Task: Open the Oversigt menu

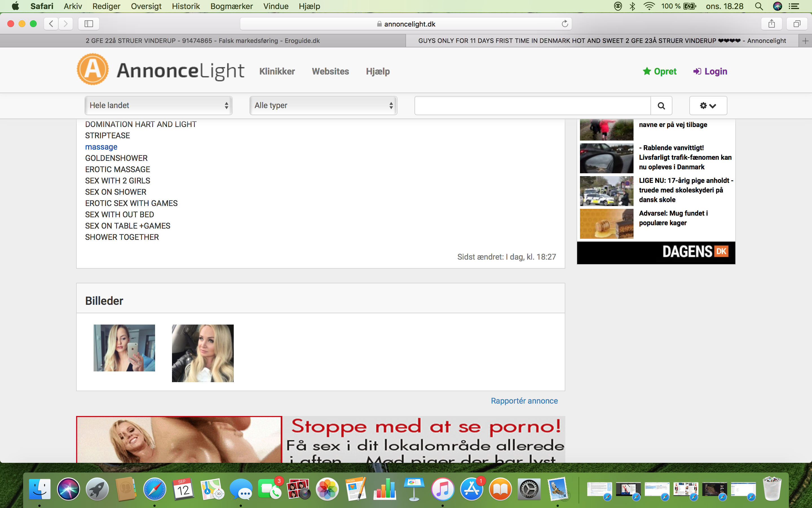Action: (146, 6)
